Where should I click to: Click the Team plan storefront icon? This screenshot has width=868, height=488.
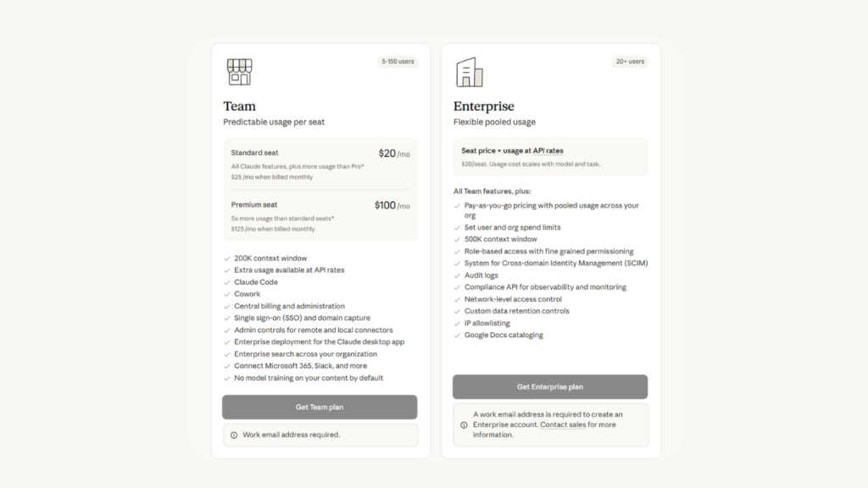240,72
